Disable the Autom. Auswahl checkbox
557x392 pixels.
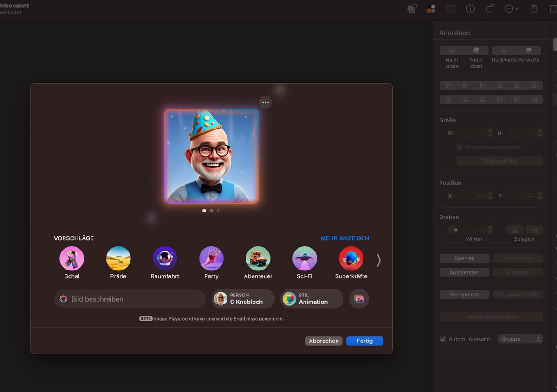click(443, 339)
